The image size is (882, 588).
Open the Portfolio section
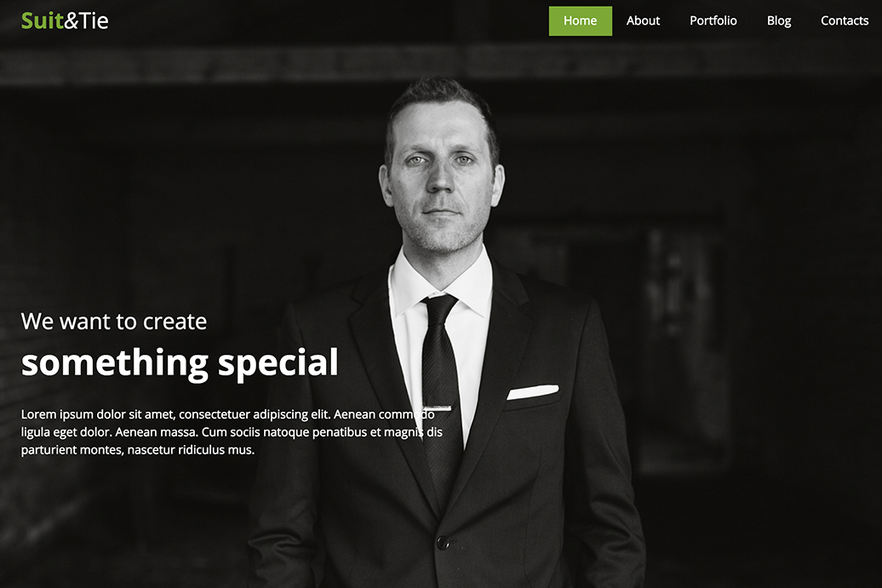(x=713, y=20)
